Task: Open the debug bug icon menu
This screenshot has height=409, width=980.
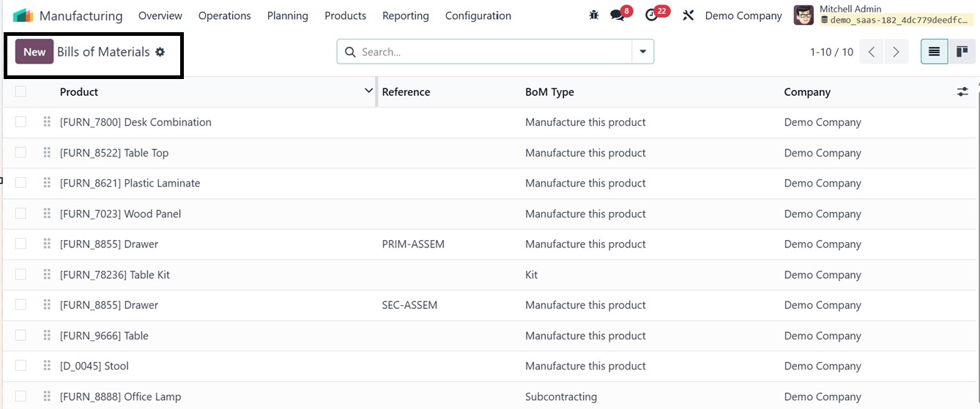Action: [x=593, y=15]
